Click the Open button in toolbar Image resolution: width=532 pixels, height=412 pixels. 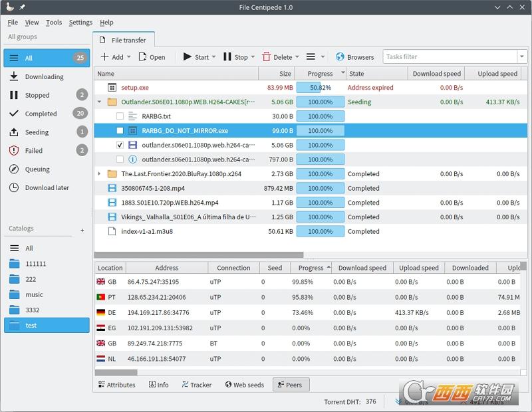coord(152,57)
